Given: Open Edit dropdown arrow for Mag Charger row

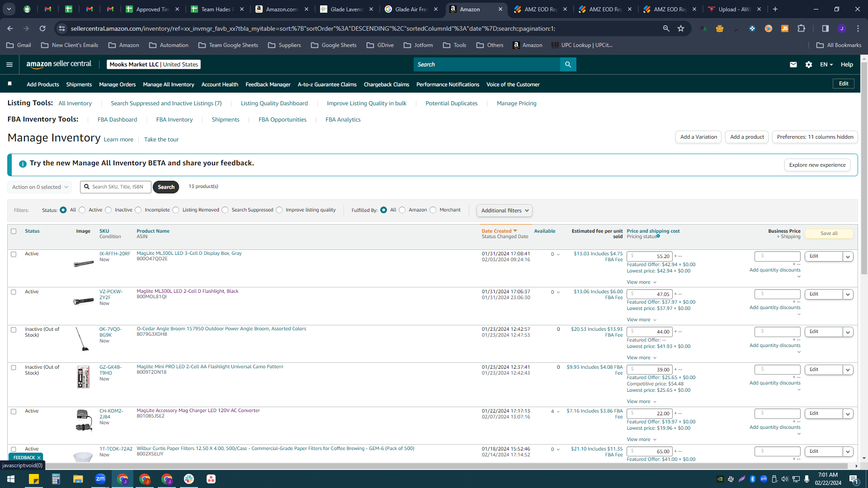Looking at the screenshot, I should click(x=848, y=413).
